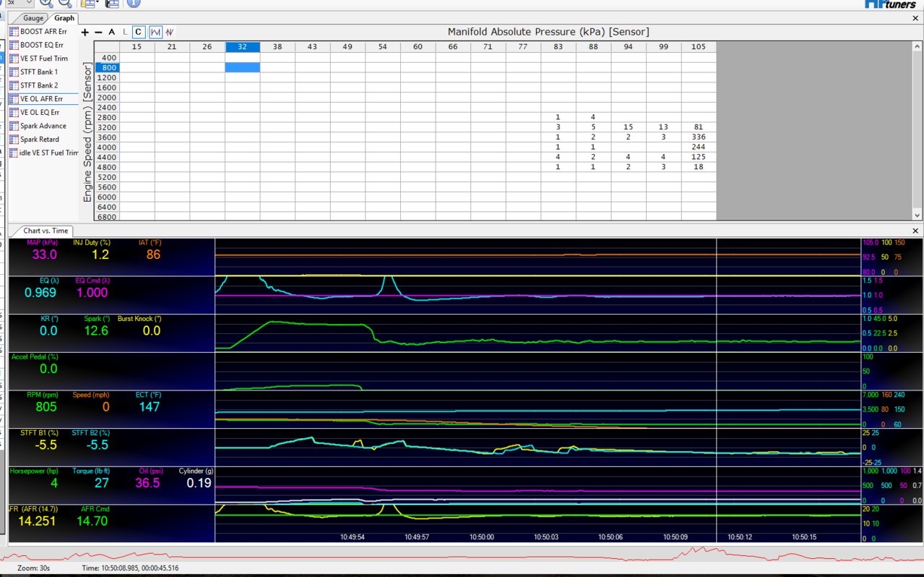Click the 10:49:57 time marker on chart
Screen dimensions: 924x577
(x=417, y=537)
